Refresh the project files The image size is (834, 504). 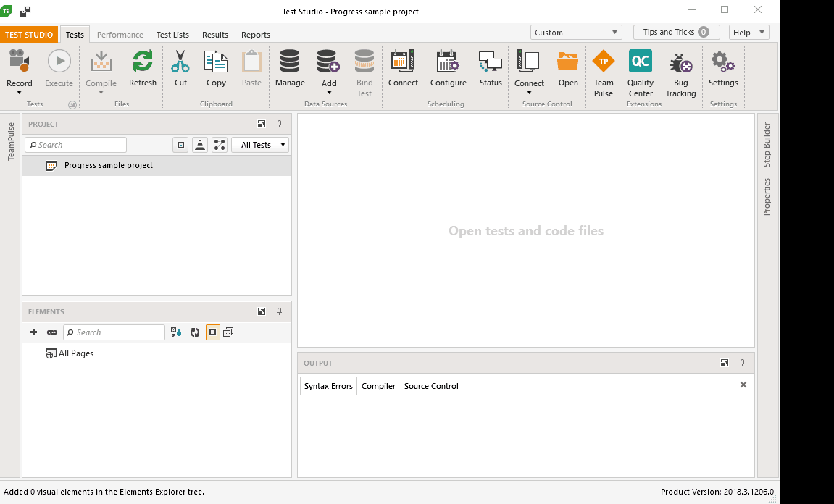point(143,61)
